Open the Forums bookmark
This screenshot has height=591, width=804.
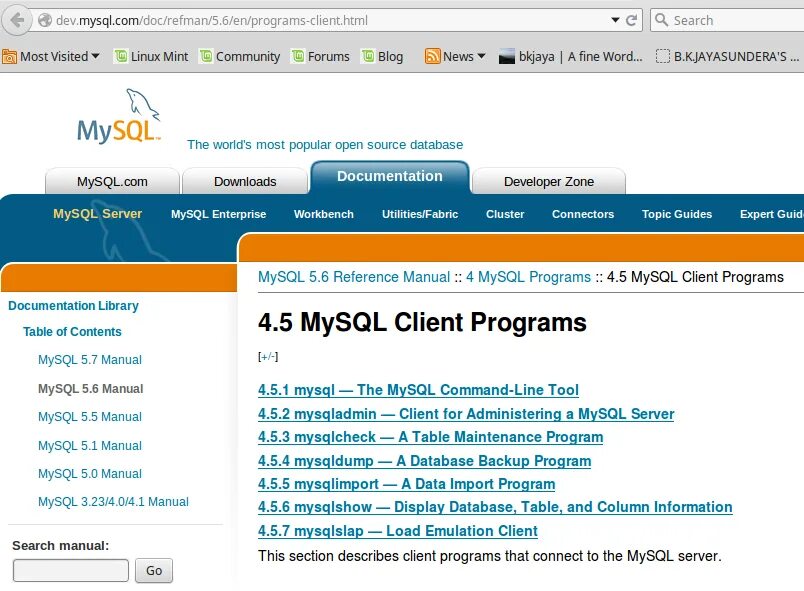point(320,56)
